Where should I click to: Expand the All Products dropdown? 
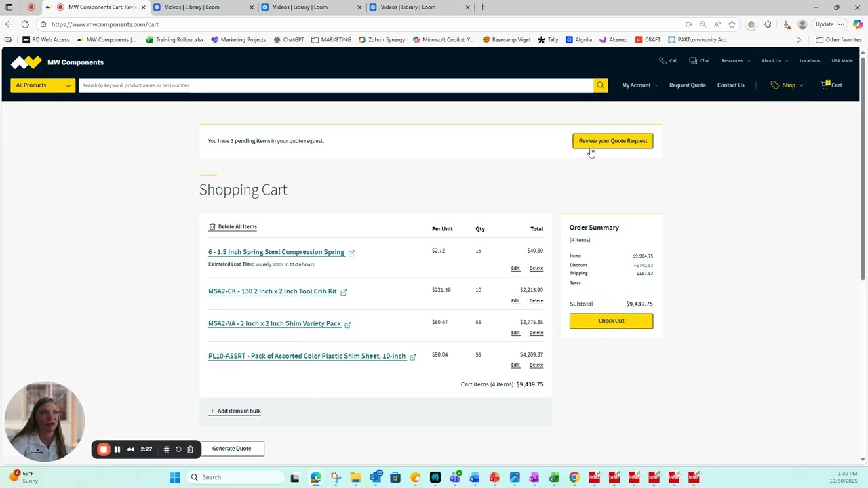pyautogui.click(x=43, y=85)
